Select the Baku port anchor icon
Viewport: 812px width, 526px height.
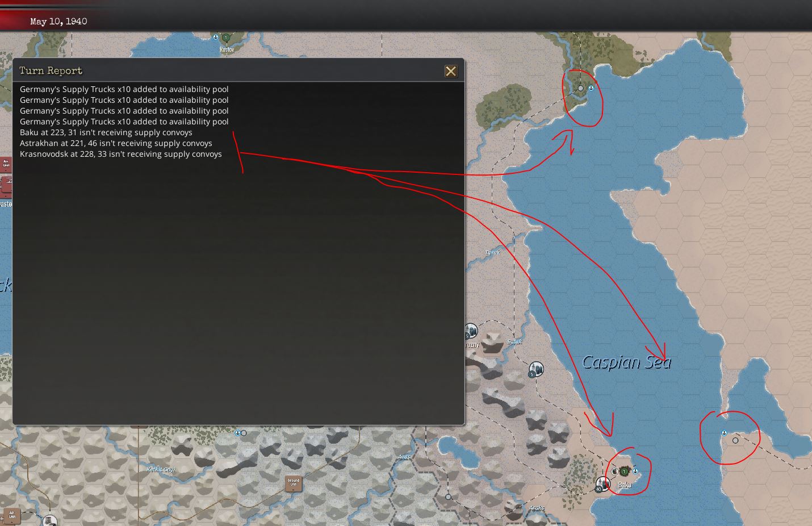tap(635, 471)
